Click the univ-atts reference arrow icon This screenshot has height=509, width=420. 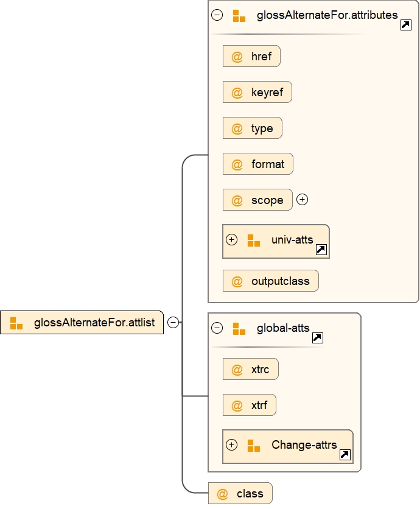[x=321, y=249]
